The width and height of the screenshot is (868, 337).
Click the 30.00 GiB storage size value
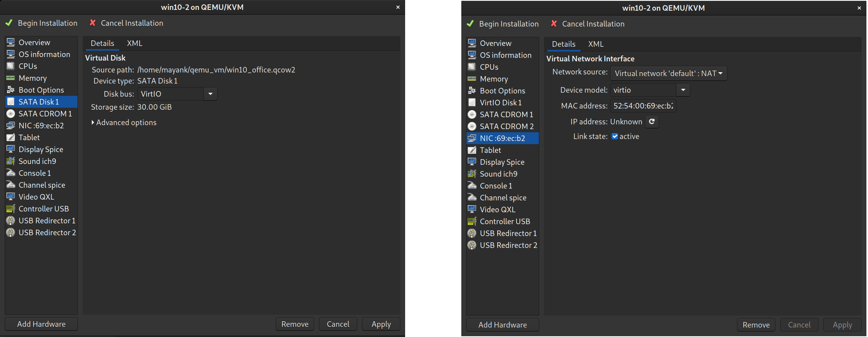click(154, 107)
